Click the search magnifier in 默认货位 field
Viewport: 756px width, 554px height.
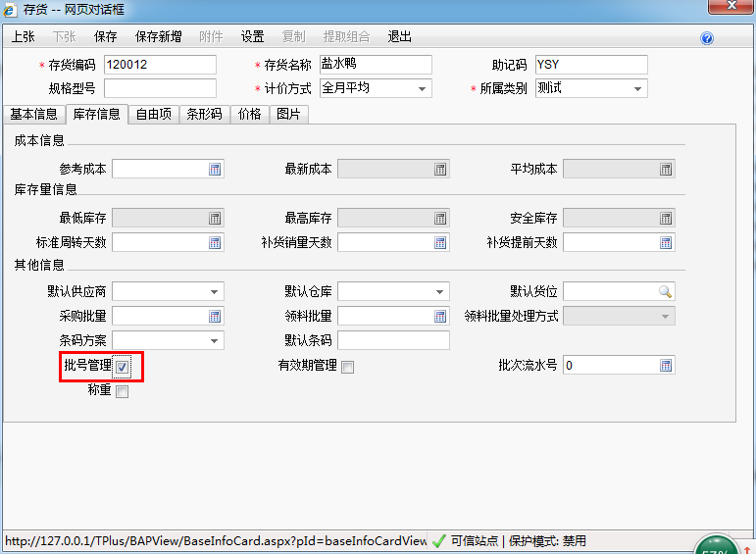coord(665,291)
